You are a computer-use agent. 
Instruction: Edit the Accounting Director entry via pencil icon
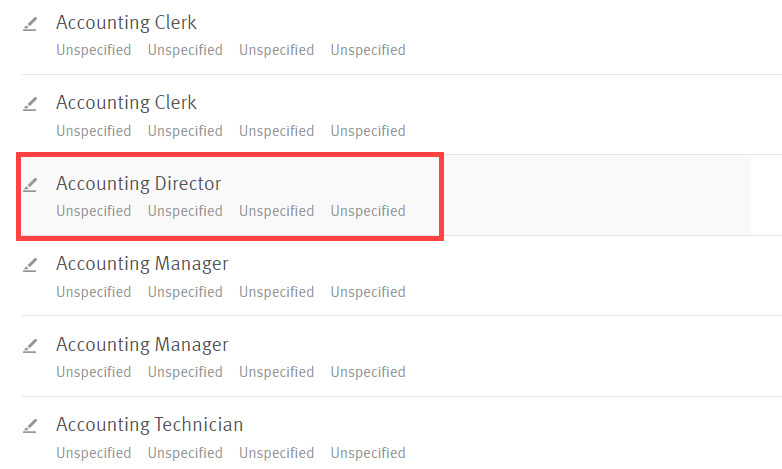point(30,184)
